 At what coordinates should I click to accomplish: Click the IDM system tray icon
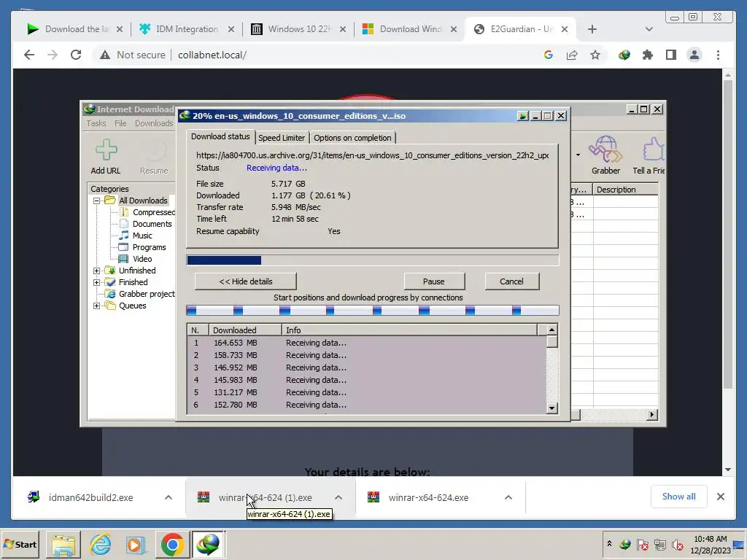[x=625, y=544]
